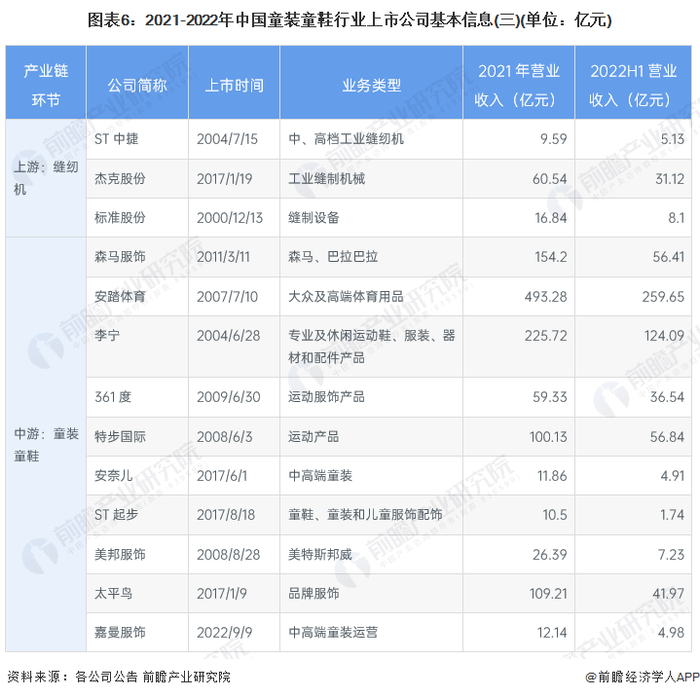700x697 pixels.
Task: Click 2021 revenue value 12.14
Action: pos(552,632)
